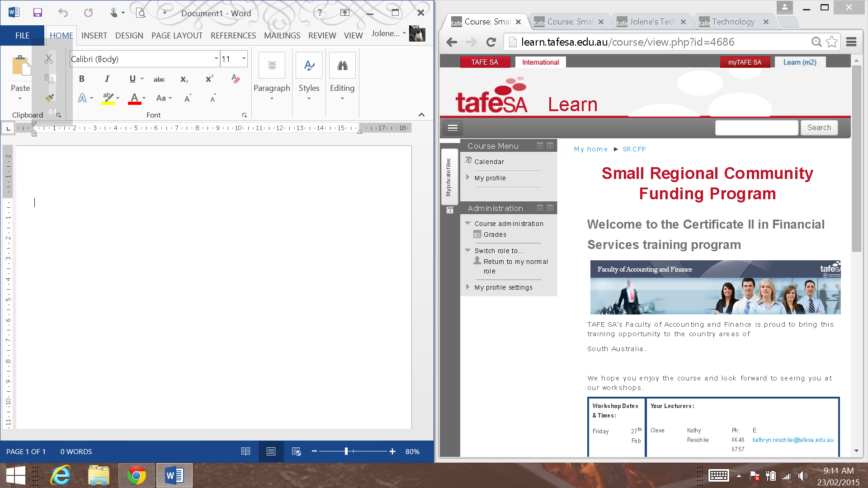Expand My profile tree item

(x=467, y=178)
